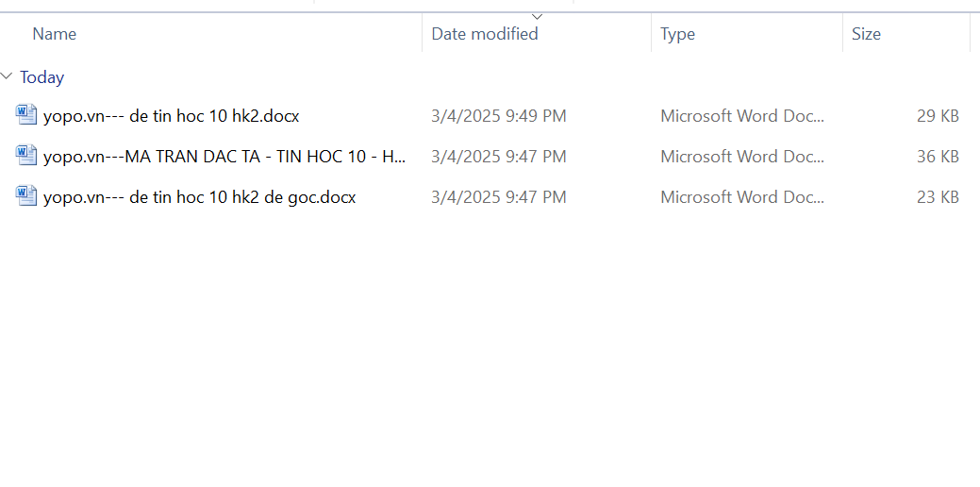
Task: Click the modified date of the 'de goc' file
Action: point(499,197)
